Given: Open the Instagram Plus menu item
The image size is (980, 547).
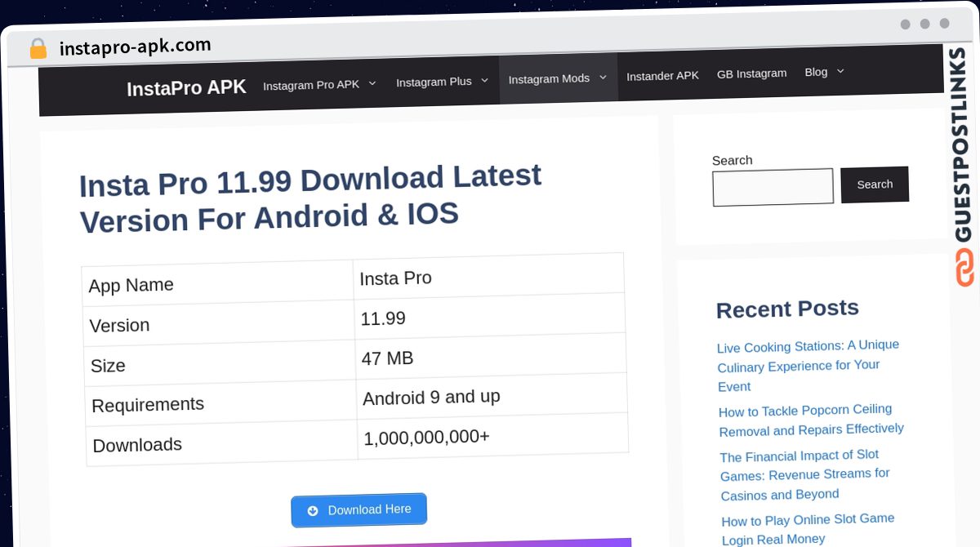Looking at the screenshot, I should coord(434,82).
